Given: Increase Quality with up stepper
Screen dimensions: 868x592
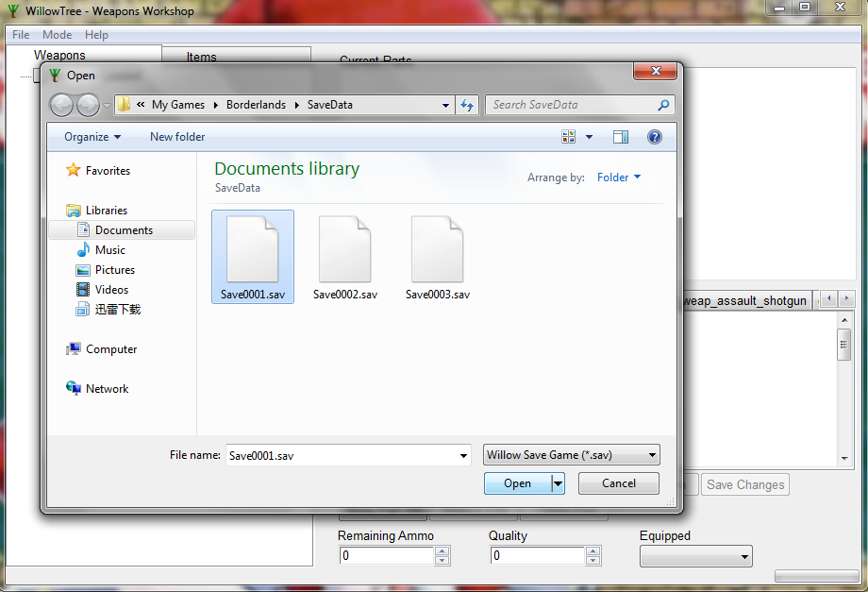Looking at the screenshot, I should point(593,551).
